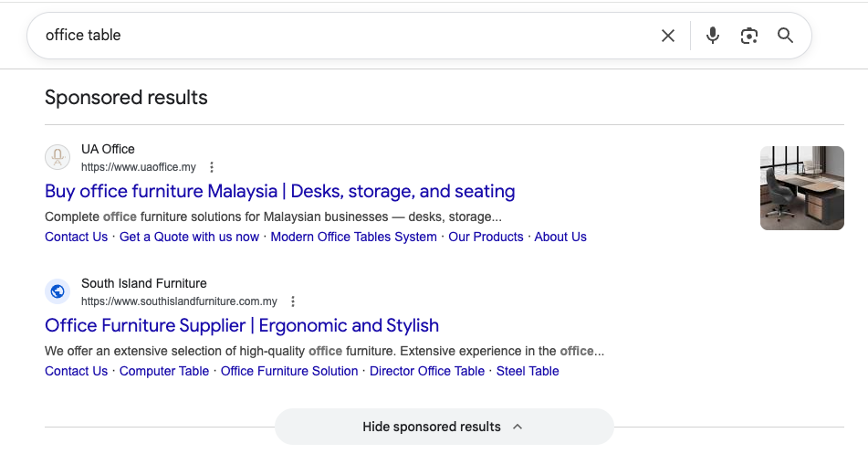Image resolution: width=868 pixels, height=454 pixels.
Task: Focus the office table search field
Action: (x=347, y=36)
